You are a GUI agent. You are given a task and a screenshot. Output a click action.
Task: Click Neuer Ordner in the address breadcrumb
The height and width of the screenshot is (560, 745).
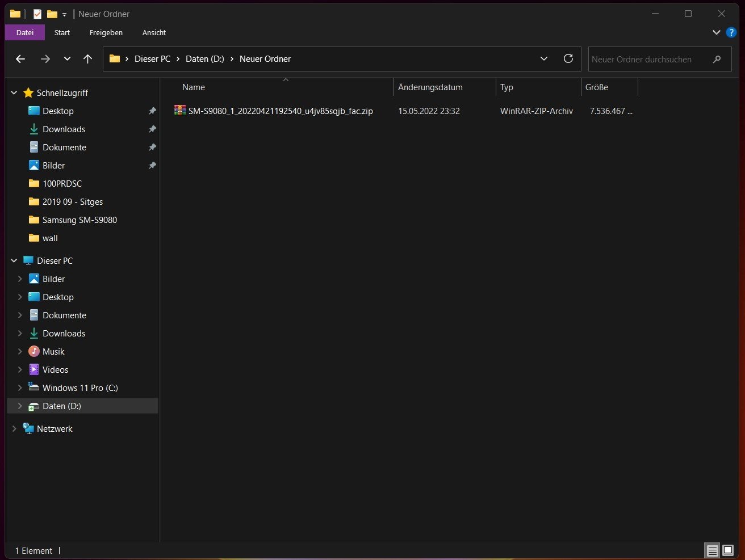265,59
